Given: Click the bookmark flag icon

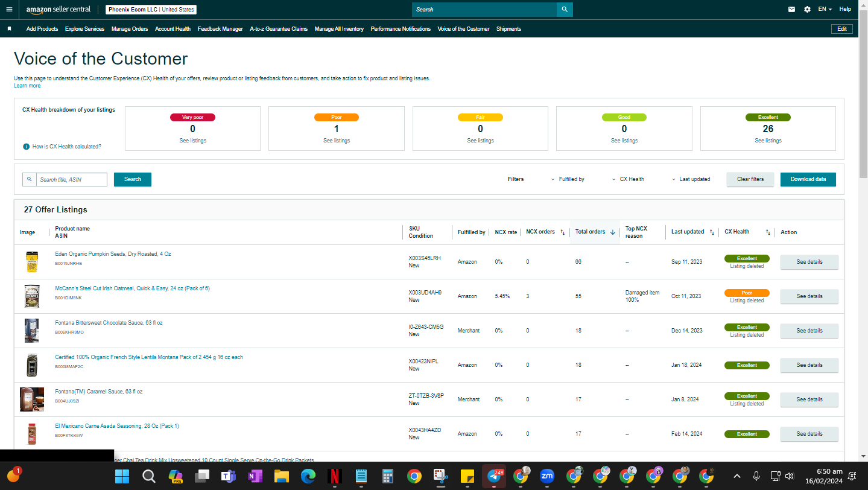Looking at the screenshot, I should [9, 29].
